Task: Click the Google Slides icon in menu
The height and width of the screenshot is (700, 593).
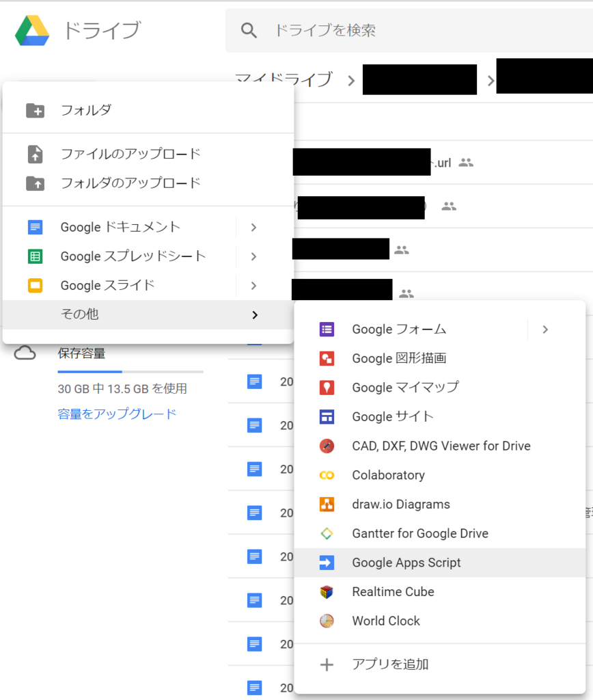Action: (36, 285)
